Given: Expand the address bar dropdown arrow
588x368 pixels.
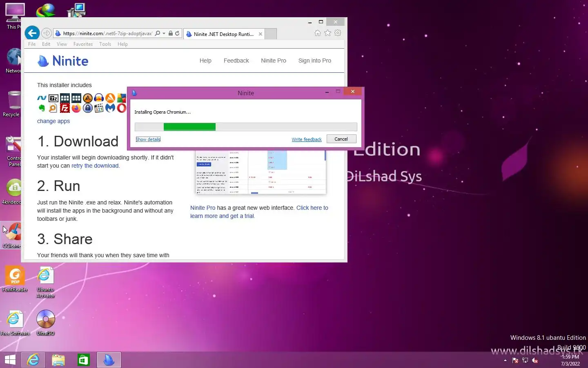Looking at the screenshot, I should click(164, 34).
